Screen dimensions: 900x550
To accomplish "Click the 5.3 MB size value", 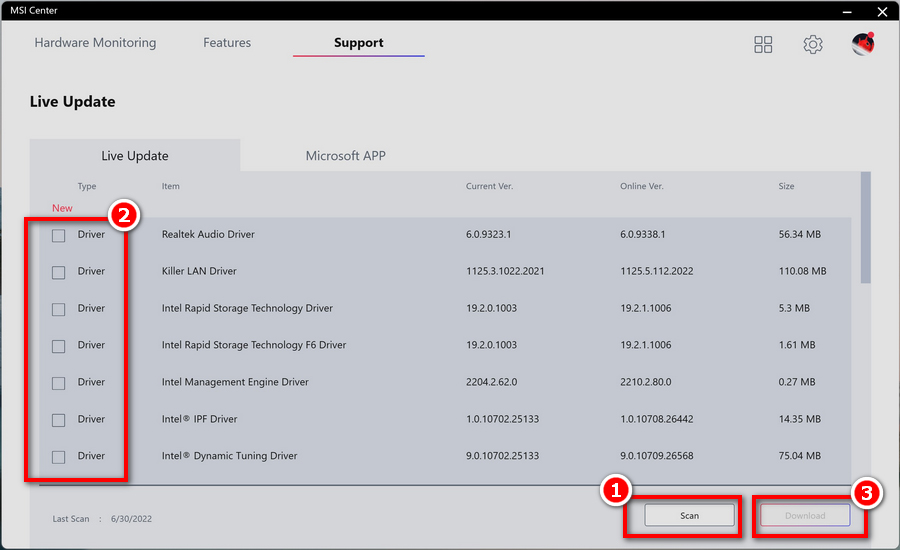I will [x=794, y=308].
